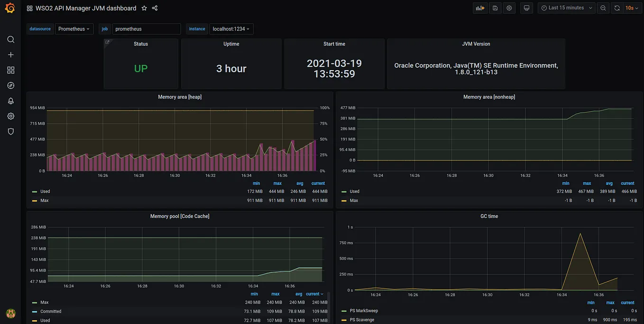Sort Code Cache legend by current column
644x324 pixels.
pyautogui.click(x=314, y=294)
